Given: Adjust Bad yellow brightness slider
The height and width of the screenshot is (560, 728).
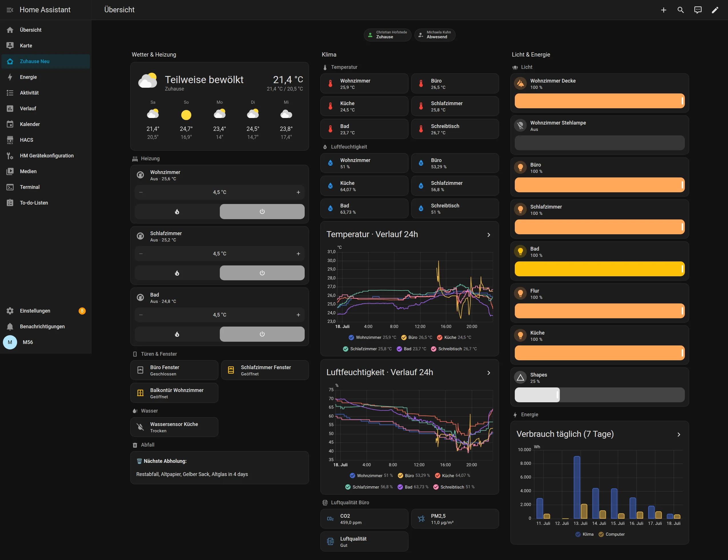Looking at the screenshot, I should click(600, 269).
